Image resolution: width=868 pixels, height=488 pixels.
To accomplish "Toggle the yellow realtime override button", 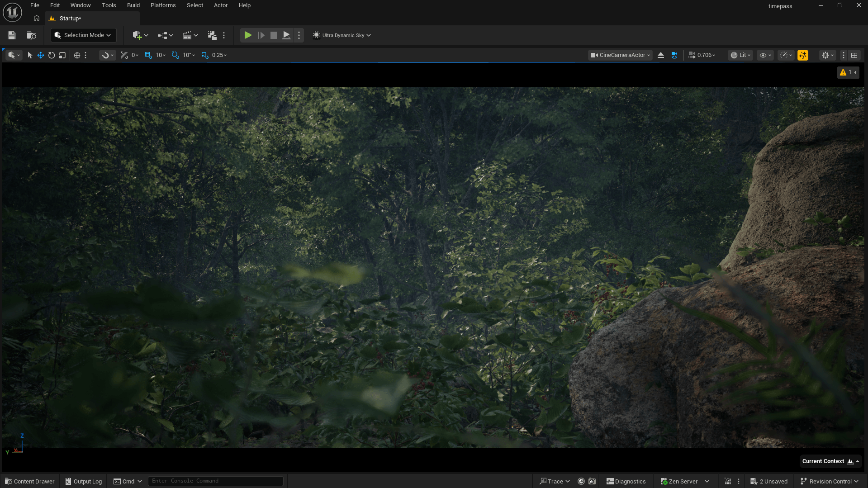I will pos(803,55).
